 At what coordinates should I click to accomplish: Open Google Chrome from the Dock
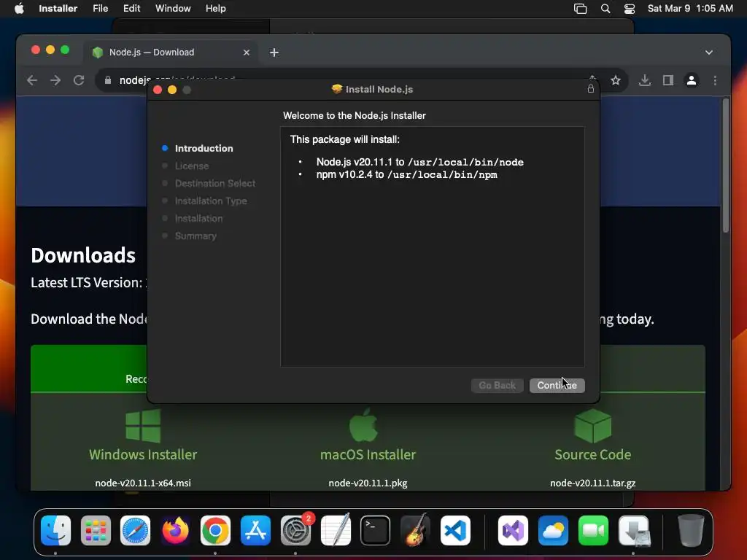point(215,530)
